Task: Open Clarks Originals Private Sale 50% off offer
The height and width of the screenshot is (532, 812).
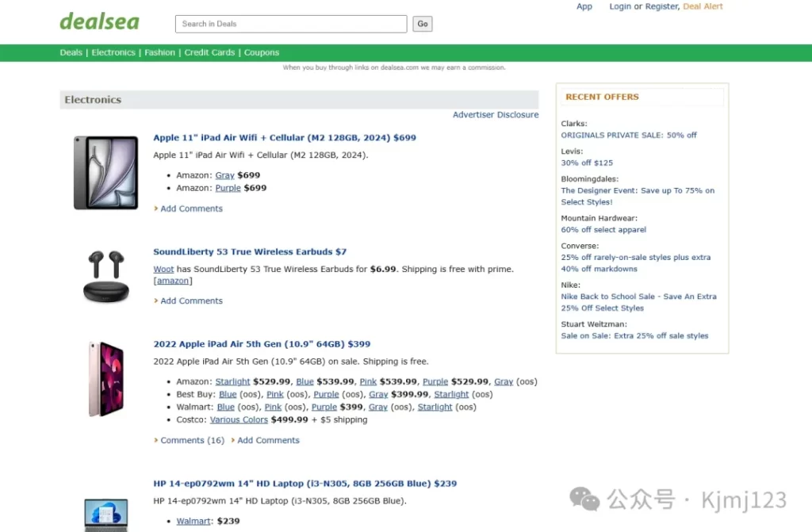Action: click(x=629, y=136)
